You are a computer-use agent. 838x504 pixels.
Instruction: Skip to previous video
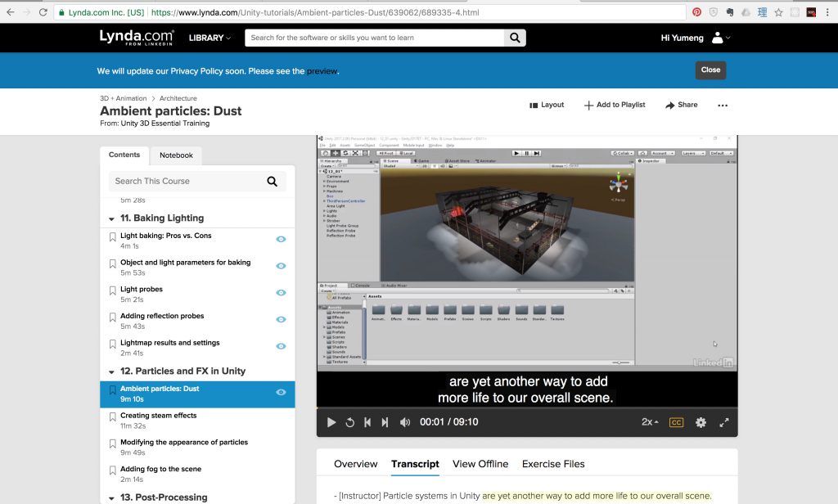tap(367, 422)
